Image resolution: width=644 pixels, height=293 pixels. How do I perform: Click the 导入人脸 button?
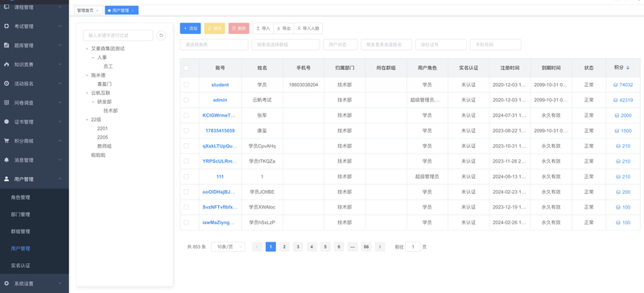[308, 28]
